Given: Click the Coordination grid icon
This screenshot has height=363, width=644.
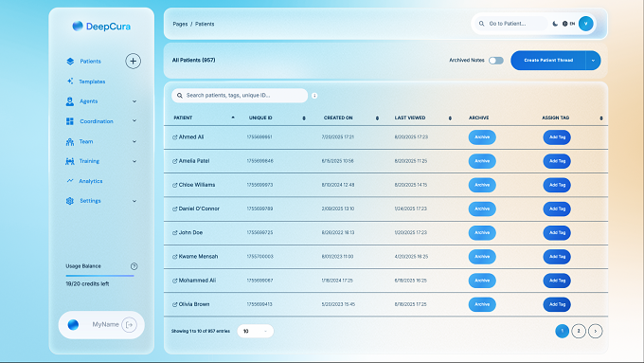Looking at the screenshot, I should tap(70, 121).
